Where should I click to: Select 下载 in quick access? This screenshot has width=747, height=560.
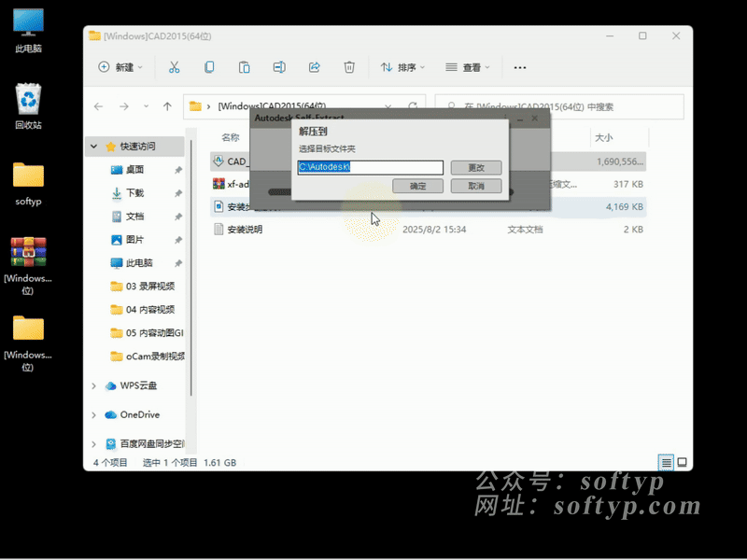(x=134, y=193)
